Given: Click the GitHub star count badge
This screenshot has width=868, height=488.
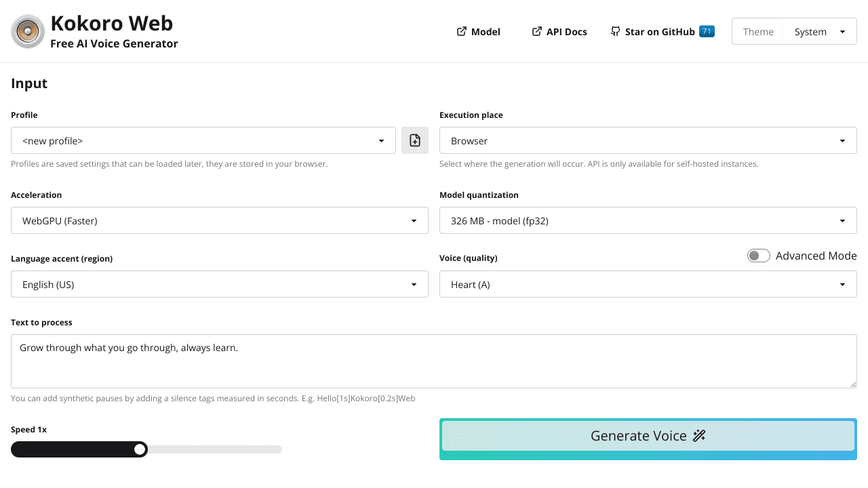Looking at the screenshot, I should [x=707, y=31].
